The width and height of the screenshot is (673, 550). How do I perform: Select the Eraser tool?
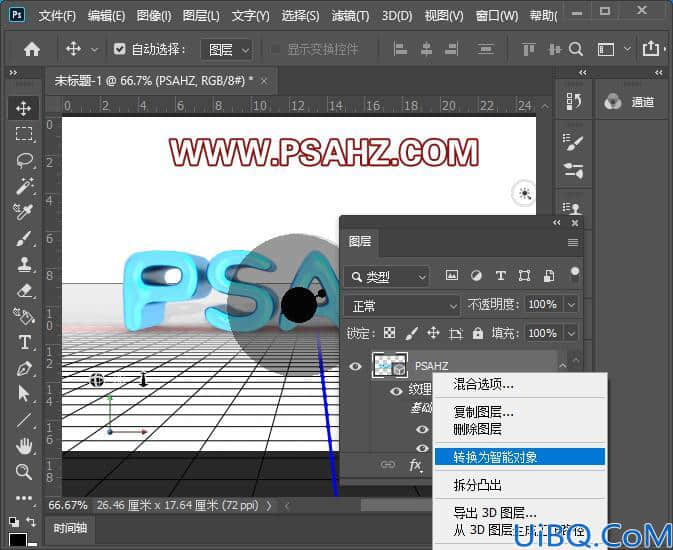[x=25, y=291]
